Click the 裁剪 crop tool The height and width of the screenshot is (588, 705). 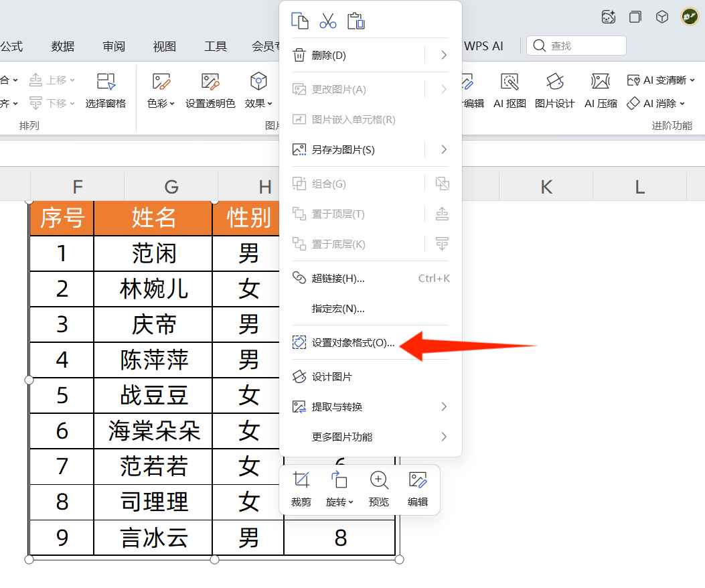click(301, 489)
